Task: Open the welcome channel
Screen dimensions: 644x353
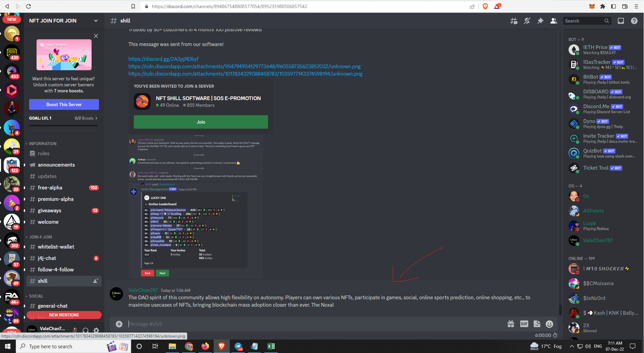Action: pyautogui.click(x=64, y=222)
